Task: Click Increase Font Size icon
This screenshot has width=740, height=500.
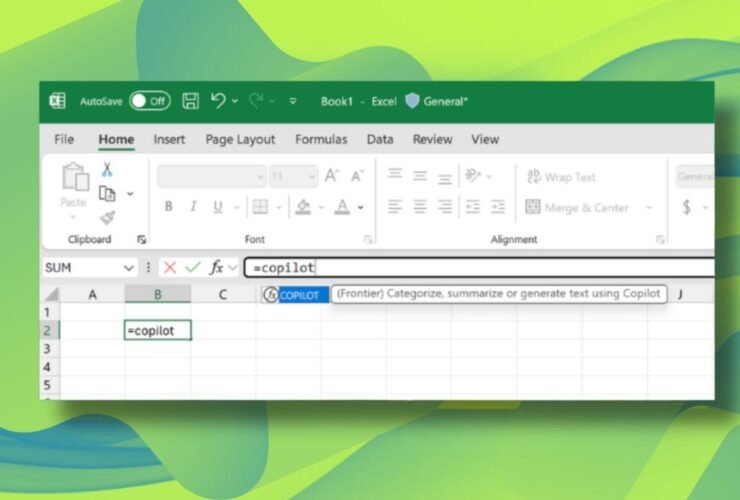Action: pos(332,176)
